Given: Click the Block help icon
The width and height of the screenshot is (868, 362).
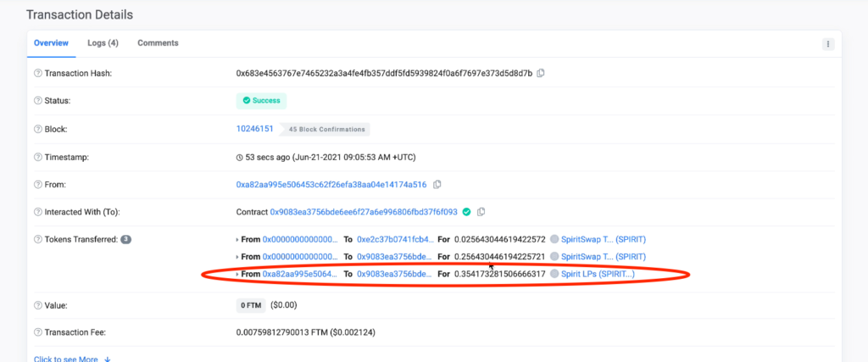Looking at the screenshot, I should point(38,129).
